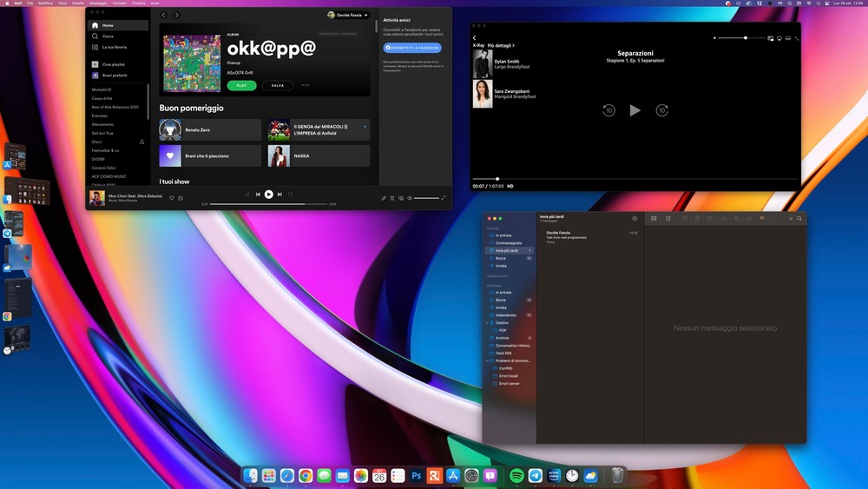Screen dimensions: 868x489
Task: Rewind 10 seconds in video player
Action: click(x=608, y=110)
